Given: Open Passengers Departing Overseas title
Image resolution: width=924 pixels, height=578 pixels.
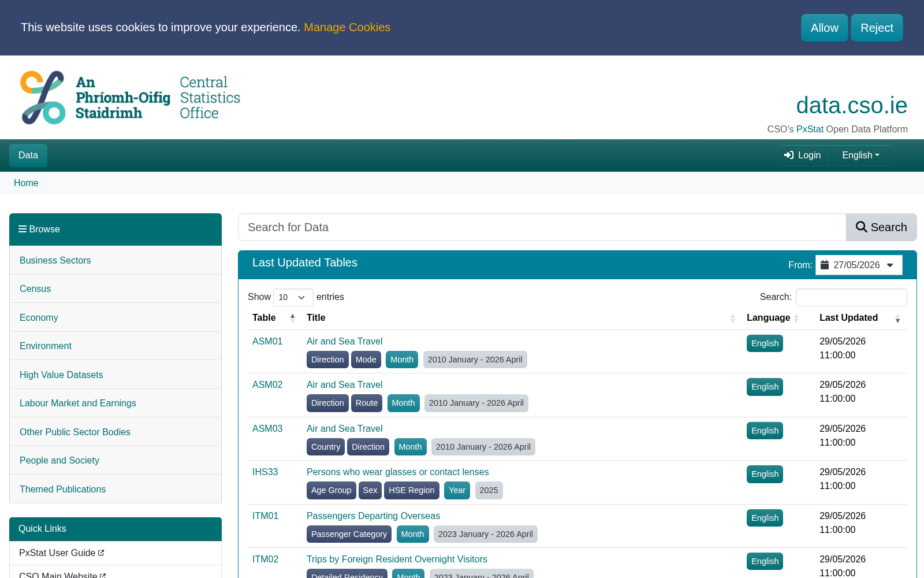Looking at the screenshot, I should (x=373, y=516).
